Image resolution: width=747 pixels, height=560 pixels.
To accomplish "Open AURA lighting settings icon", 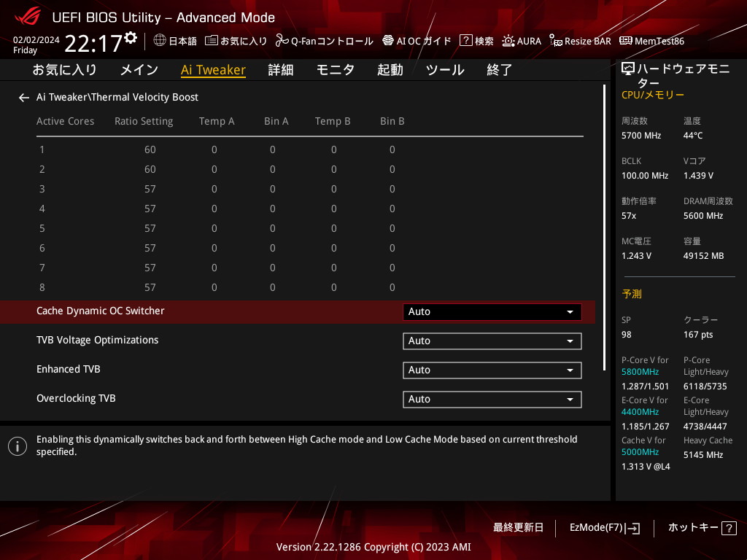I will pos(508,41).
